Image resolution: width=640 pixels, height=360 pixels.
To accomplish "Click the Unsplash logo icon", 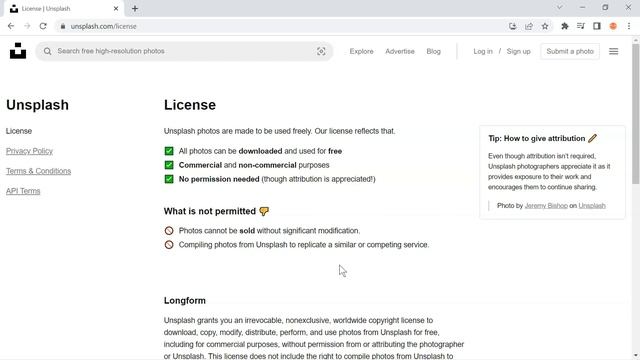I will pyautogui.click(x=18, y=51).
